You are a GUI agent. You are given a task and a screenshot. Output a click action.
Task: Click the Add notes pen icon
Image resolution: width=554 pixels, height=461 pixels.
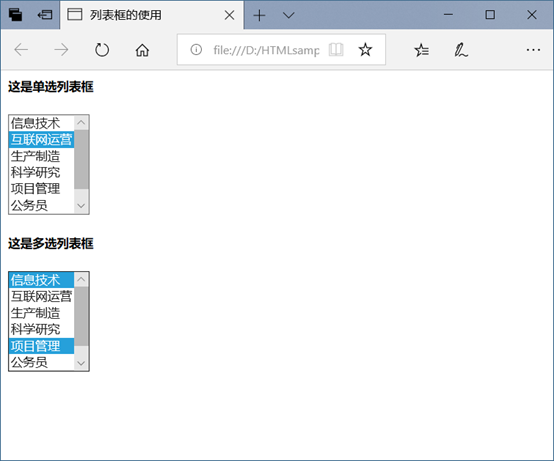click(x=461, y=50)
